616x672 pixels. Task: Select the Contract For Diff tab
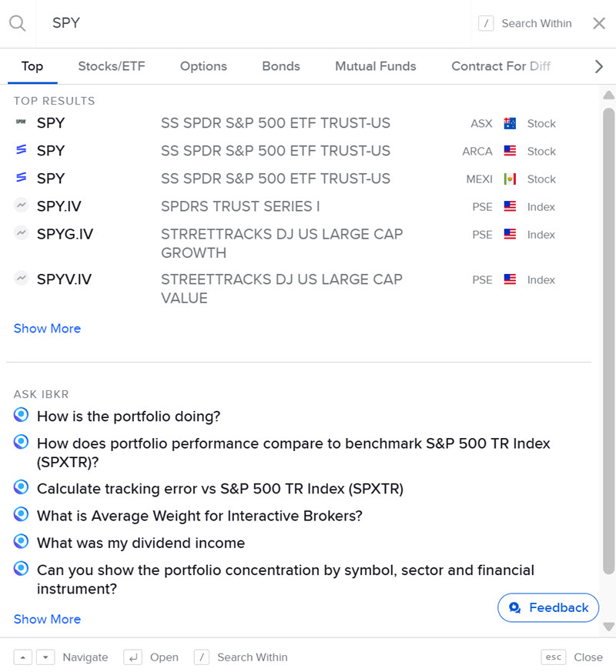tap(500, 66)
